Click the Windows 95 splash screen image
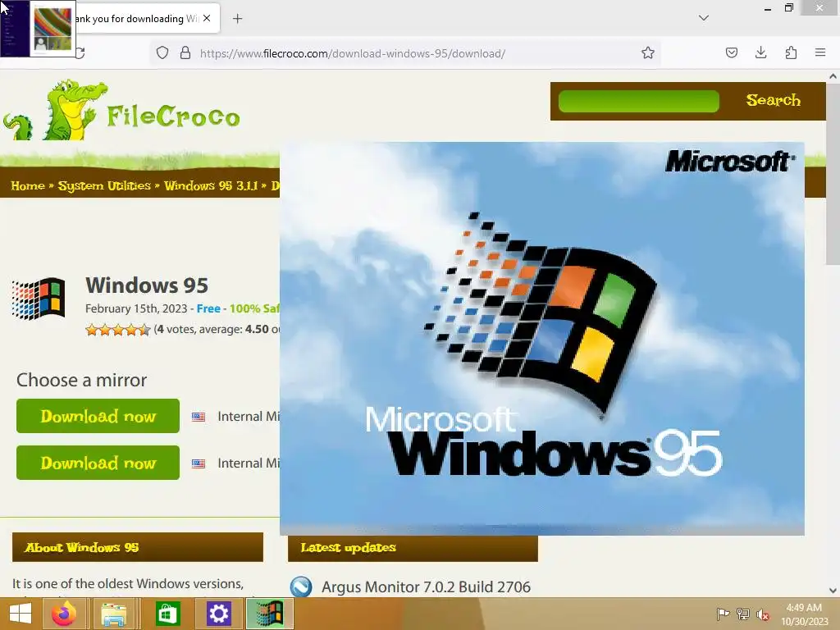Image resolution: width=840 pixels, height=630 pixels. (541, 339)
